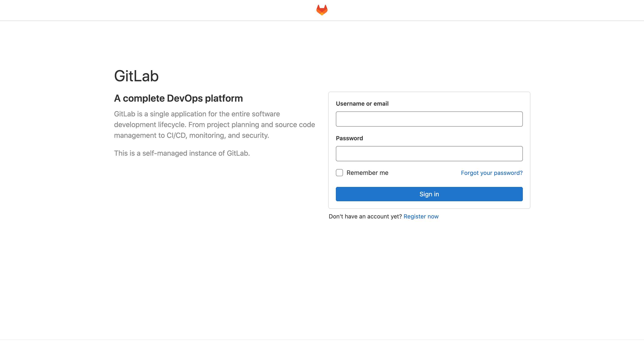Screen dimensions: 644x352
Task: Open the Forgot your password link
Action: 491,173
